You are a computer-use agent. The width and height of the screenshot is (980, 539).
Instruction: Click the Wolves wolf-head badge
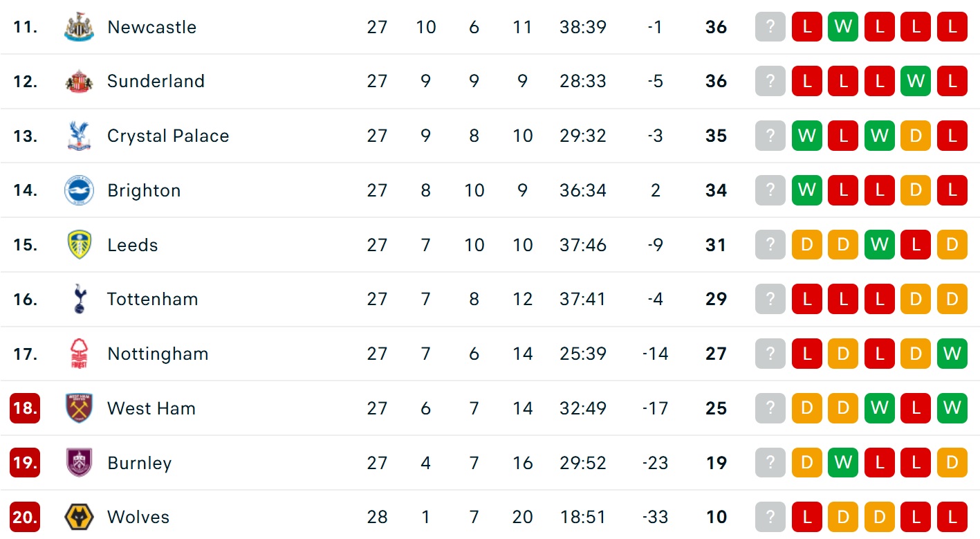(79, 517)
